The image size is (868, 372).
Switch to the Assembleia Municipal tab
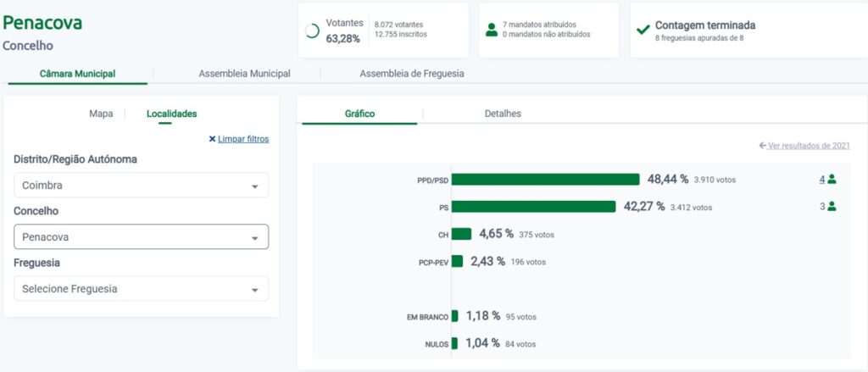coord(244,74)
